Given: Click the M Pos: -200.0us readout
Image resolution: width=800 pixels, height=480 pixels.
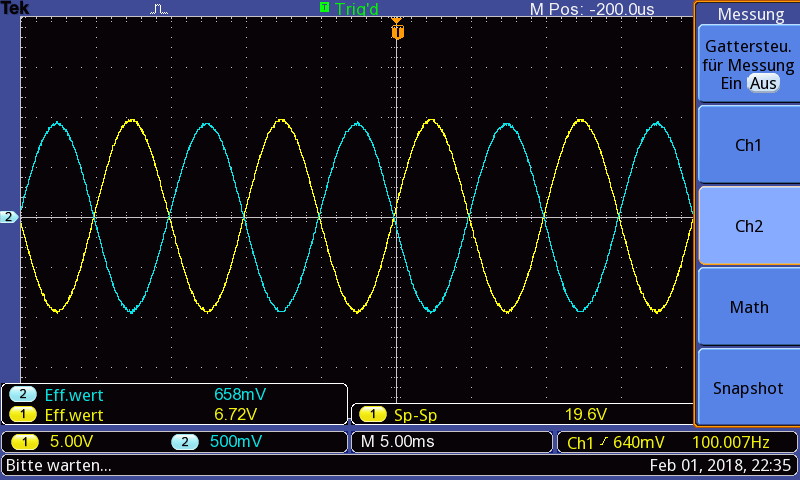Looking at the screenshot, I should (x=592, y=9).
